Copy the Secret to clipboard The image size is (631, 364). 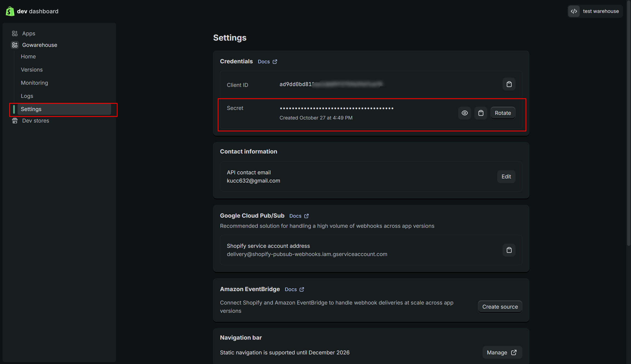point(481,113)
